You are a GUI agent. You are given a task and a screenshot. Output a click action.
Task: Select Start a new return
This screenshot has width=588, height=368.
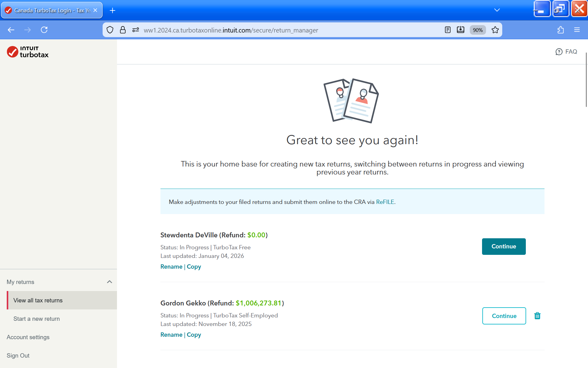pos(36,319)
